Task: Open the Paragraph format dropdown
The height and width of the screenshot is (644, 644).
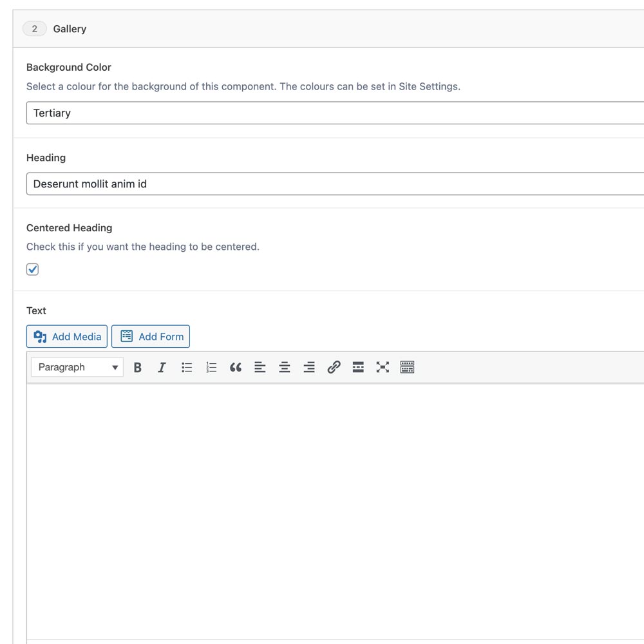Action: click(x=77, y=367)
